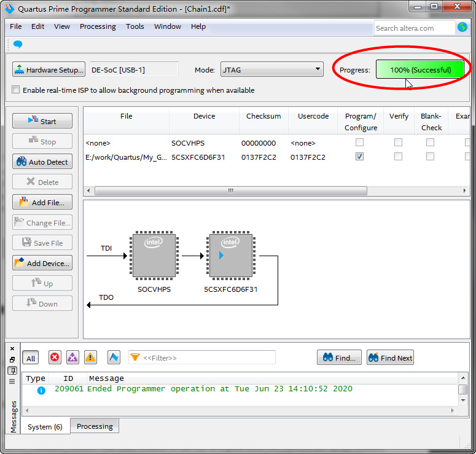Toggle the Messages panel pin icon
The image size is (476, 454).
point(12,370)
